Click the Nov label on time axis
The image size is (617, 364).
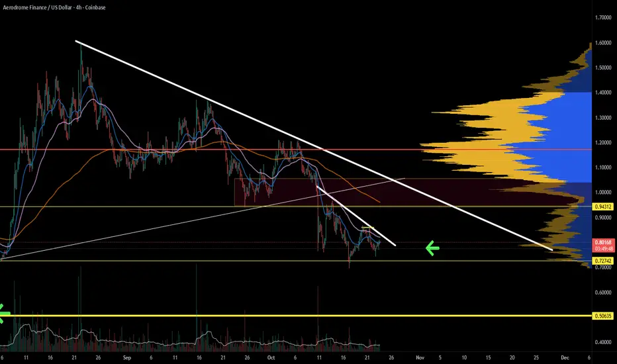click(x=420, y=357)
